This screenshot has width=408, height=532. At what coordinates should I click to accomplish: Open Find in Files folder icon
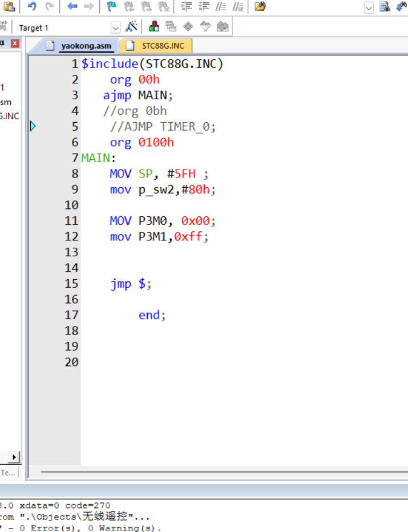tap(260, 6)
